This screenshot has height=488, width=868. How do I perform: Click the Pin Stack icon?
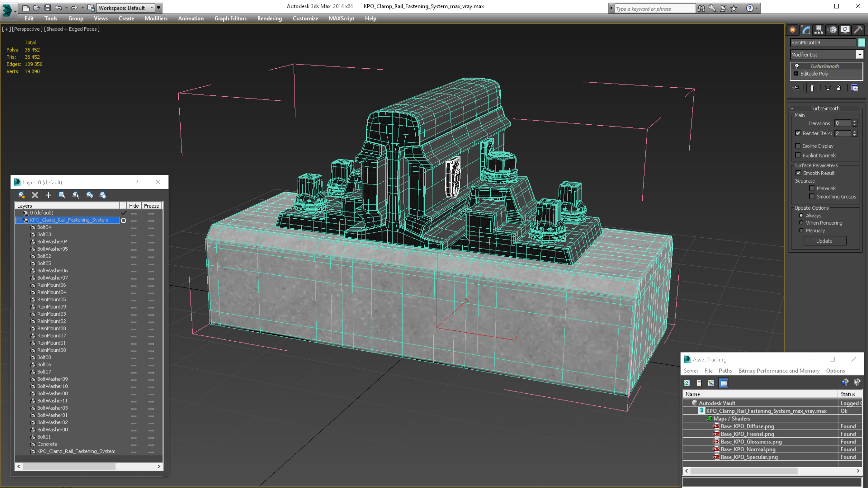click(x=796, y=88)
